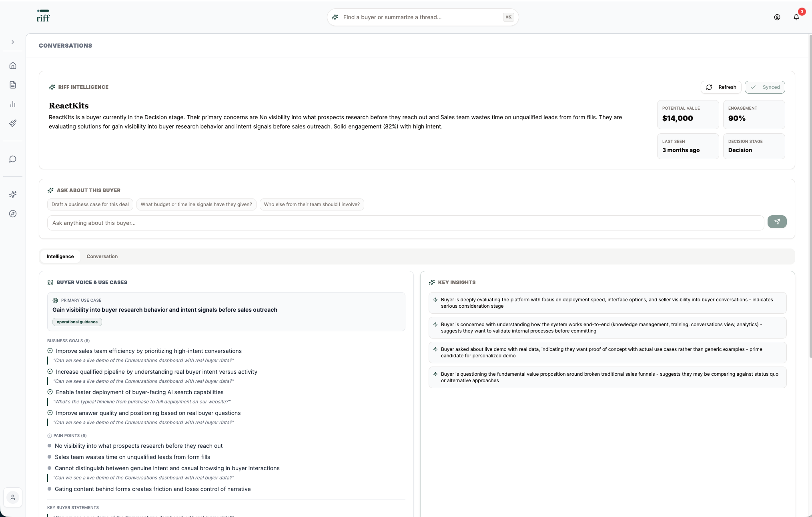
Task: Open the analytics bar chart sidebar icon
Action: [x=13, y=104]
